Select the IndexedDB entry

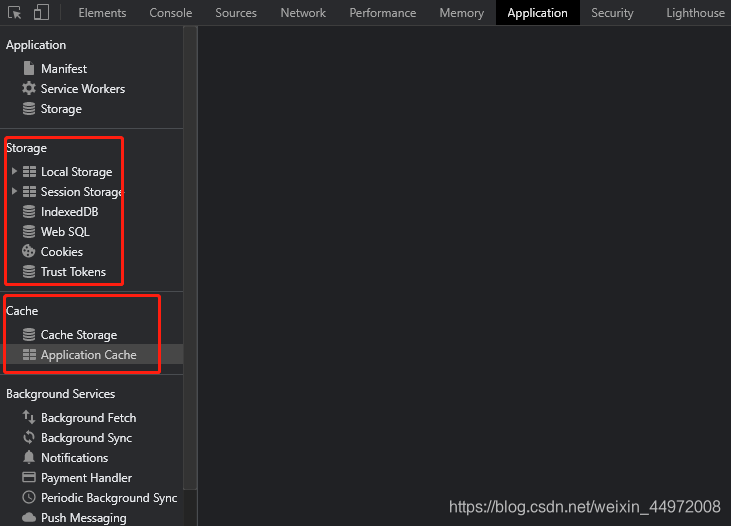[69, 212]
